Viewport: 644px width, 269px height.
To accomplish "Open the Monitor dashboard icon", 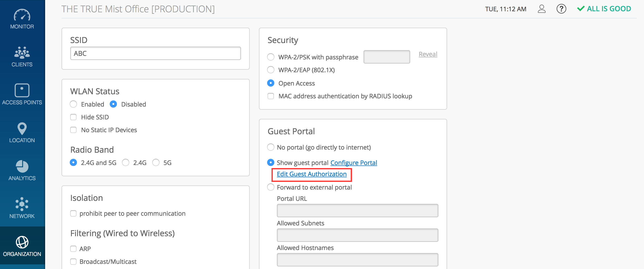I will [22, 15].
